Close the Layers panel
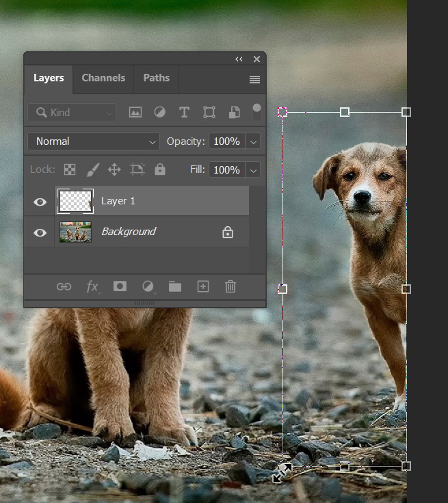Image resolution: width=448 pixels, height=503 pixels. (x=256, y=59)
